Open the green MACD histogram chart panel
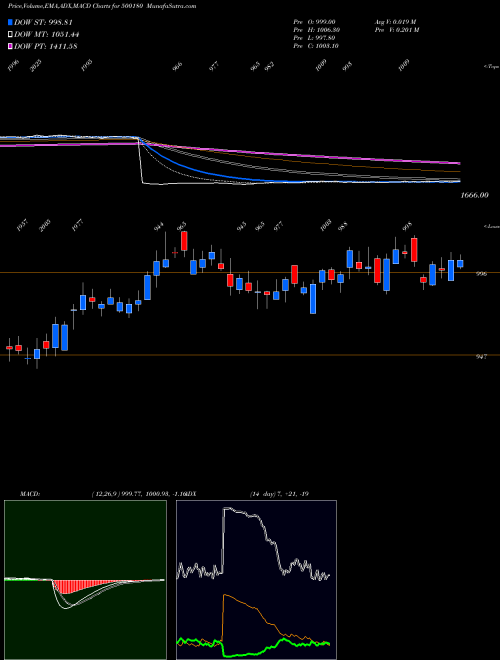 [x=85, y=580]
